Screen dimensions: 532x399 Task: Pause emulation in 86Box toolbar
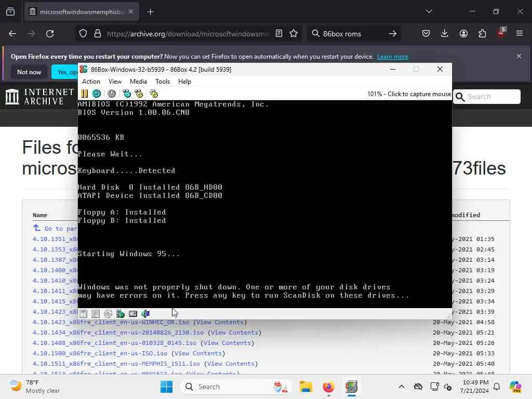click(85, 94)
